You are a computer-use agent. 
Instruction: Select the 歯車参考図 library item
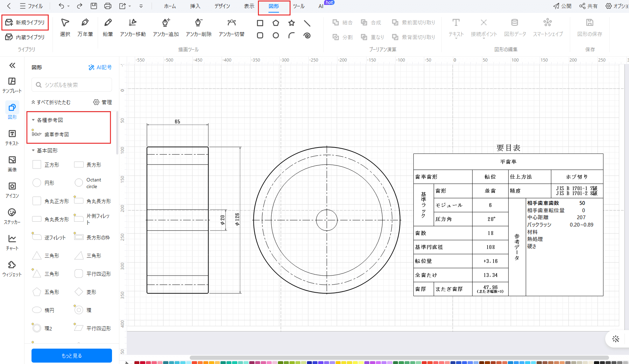coord(50,134)
